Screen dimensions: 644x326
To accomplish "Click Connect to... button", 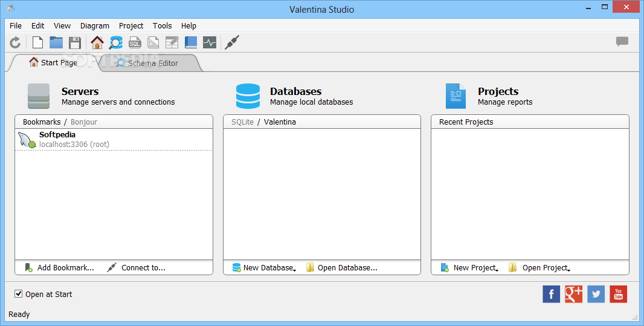I will click(136, 267).
